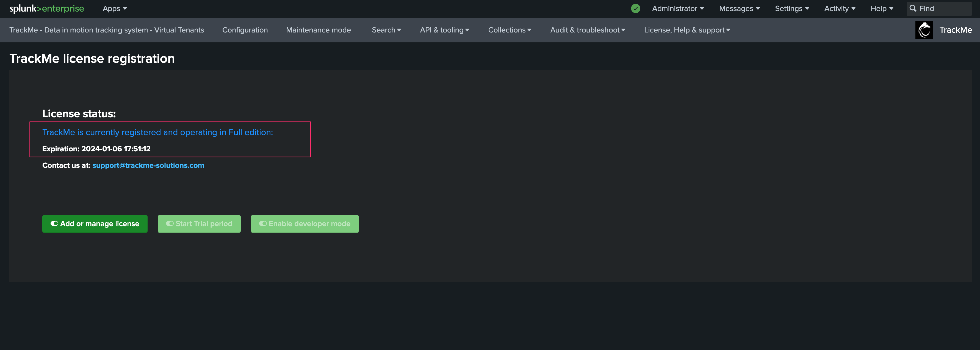Open the Settings dropdown menu
Viewport: 980px width, 350px height.
pos(792,8)
